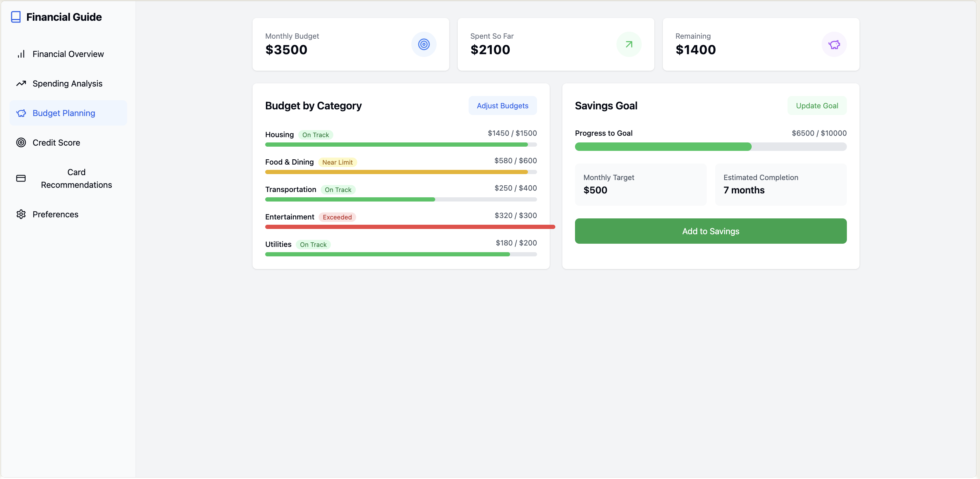The image size is (980, 479).
Task: Click the savings Progress to Goal bar
Action: tap(710, 147)
